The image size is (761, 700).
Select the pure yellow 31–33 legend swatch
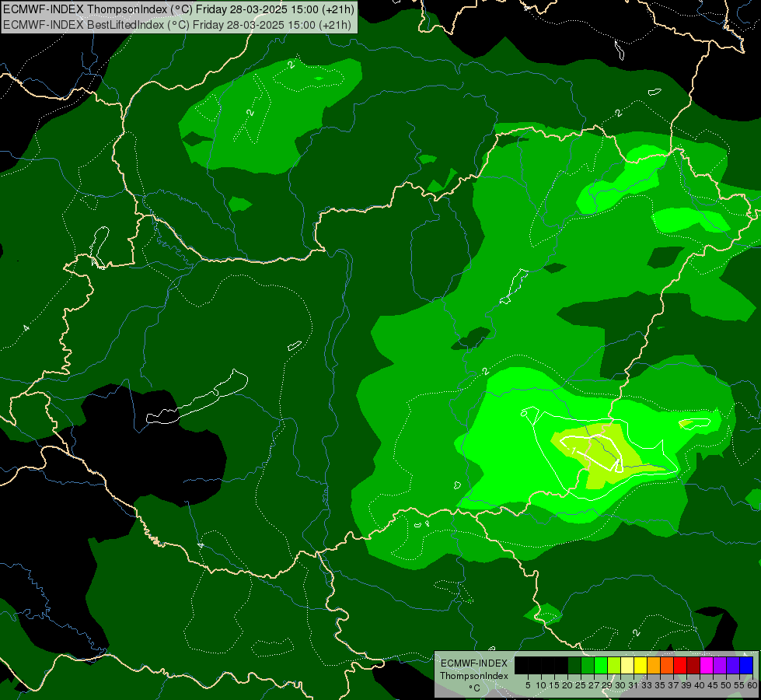click(x=641, y=666)
